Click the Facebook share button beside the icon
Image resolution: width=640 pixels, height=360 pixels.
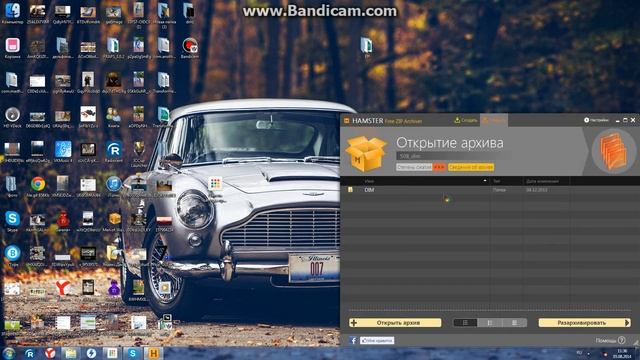click(377, 340)
